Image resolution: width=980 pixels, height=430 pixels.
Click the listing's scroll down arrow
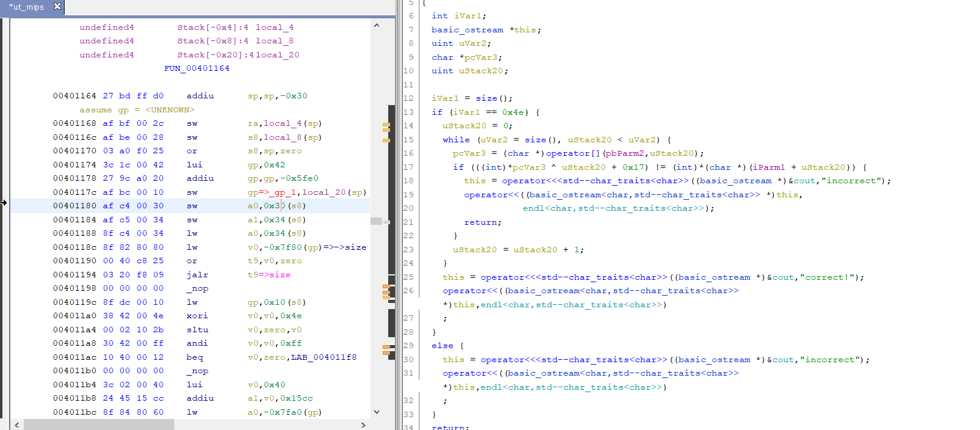[376, 412]
